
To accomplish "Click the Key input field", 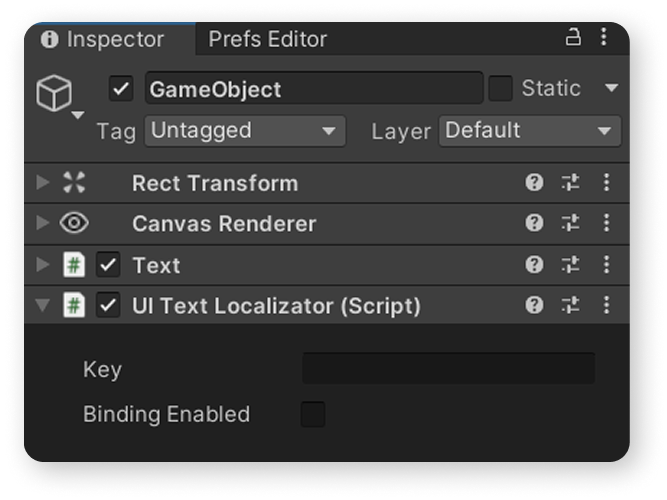I will tap(448, 369).
